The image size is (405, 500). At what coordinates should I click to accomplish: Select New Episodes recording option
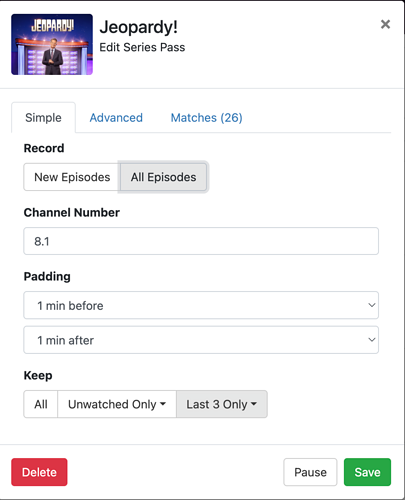coord(72,177)
